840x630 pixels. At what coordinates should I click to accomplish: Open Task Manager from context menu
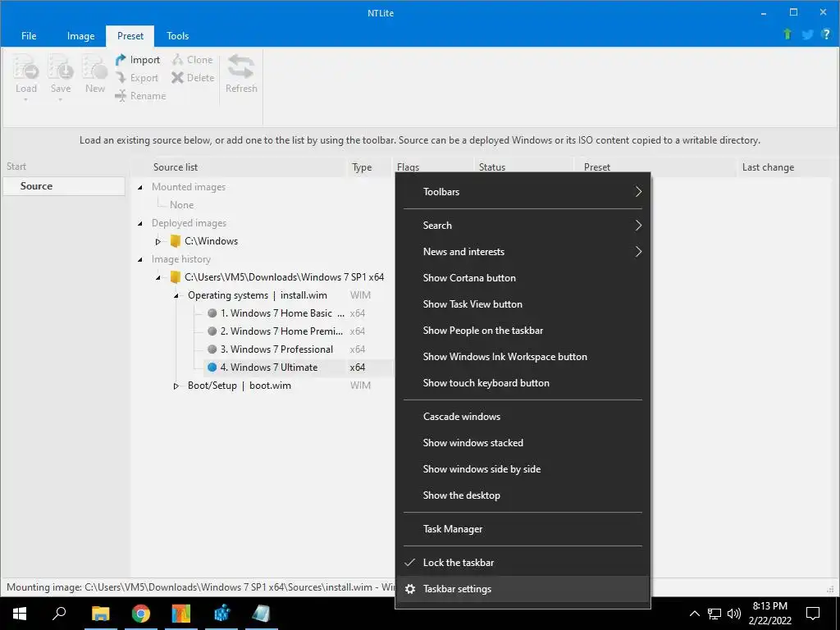523,529
